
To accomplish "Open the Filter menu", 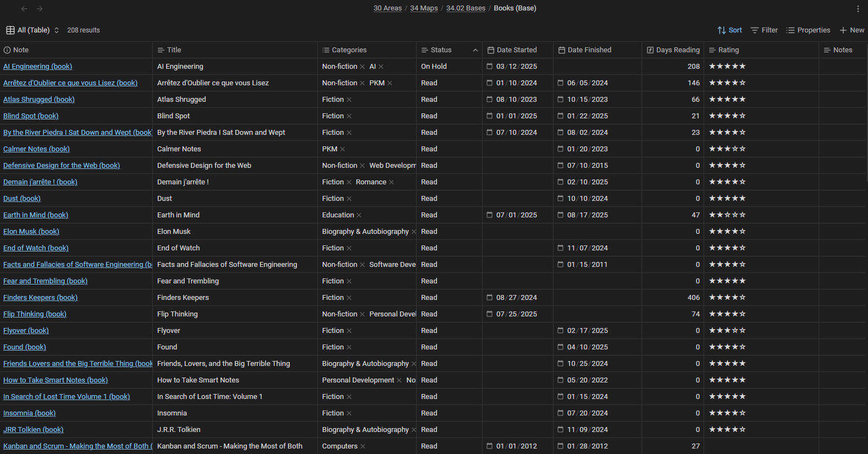I will tap(764, 30).
